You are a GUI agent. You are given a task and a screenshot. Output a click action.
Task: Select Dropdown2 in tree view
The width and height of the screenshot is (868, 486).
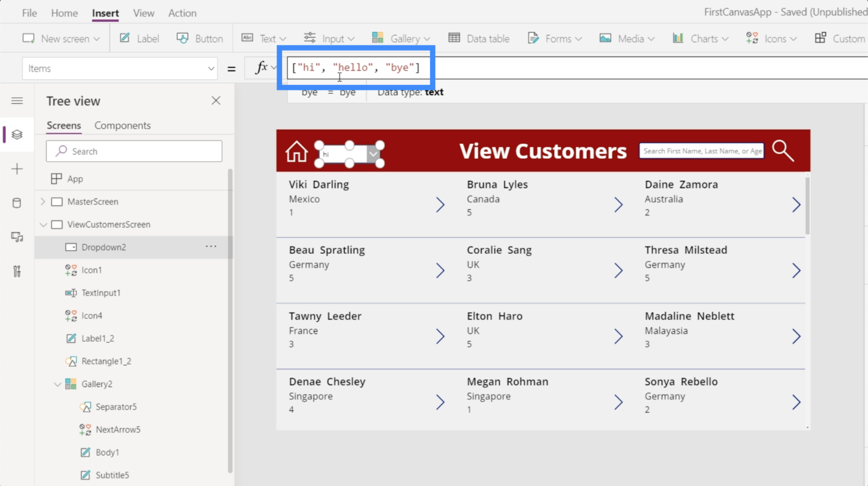tap(103, 247)
